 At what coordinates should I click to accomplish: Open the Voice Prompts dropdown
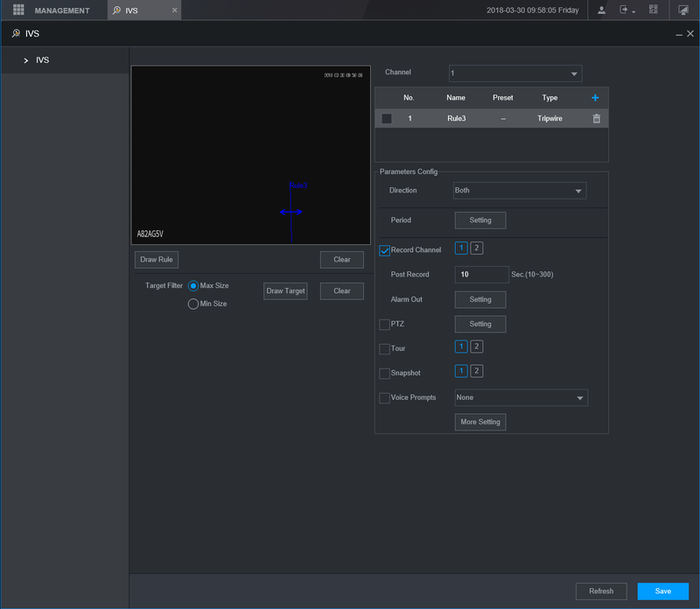(x=521, y=398)
